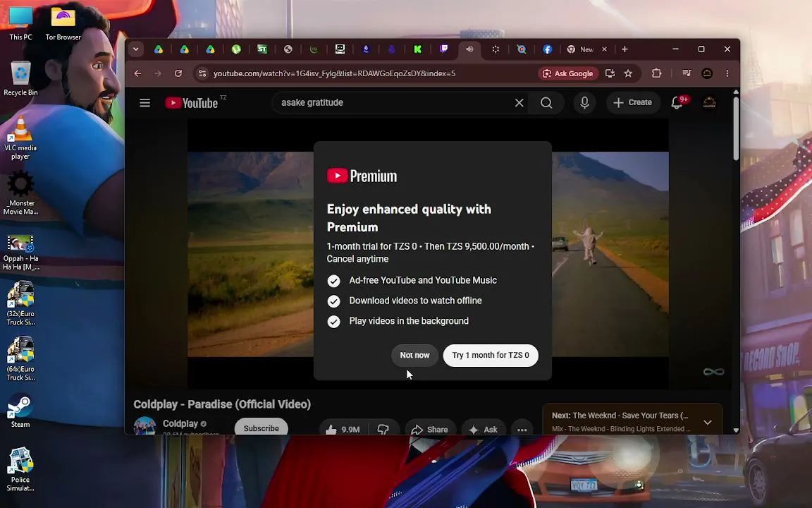Open the three-dot more actions menu
812x508 pixels.
pyautogui.click(x=522, y=429)
